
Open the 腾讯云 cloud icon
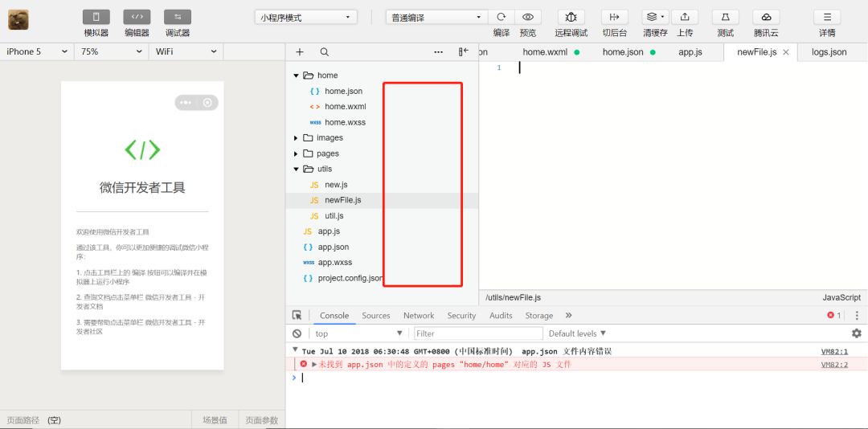pos(766,17)
